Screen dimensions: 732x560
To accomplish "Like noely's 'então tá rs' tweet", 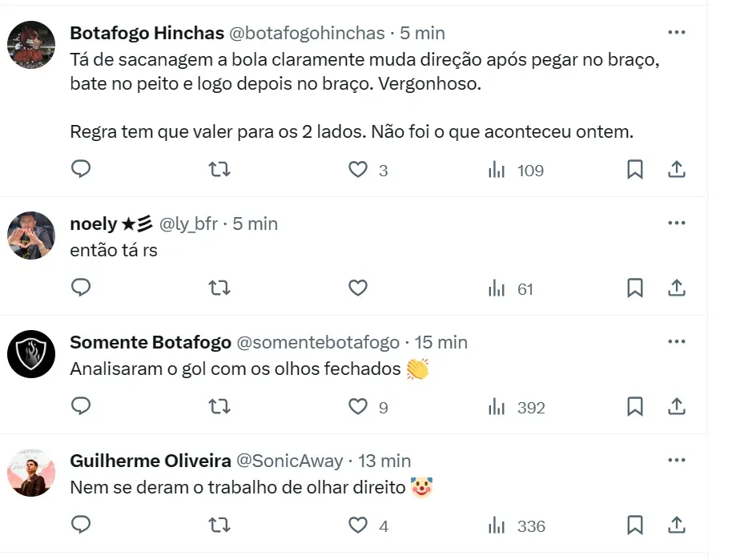I will coord(358,288).
